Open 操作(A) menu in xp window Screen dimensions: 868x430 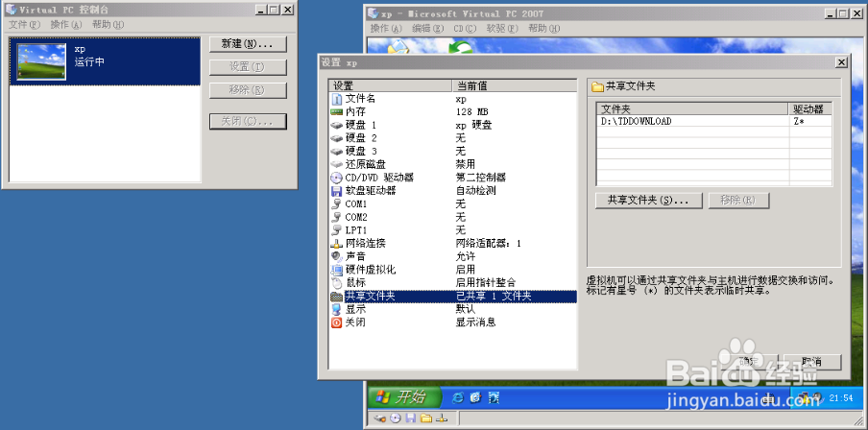coord(386,28)
